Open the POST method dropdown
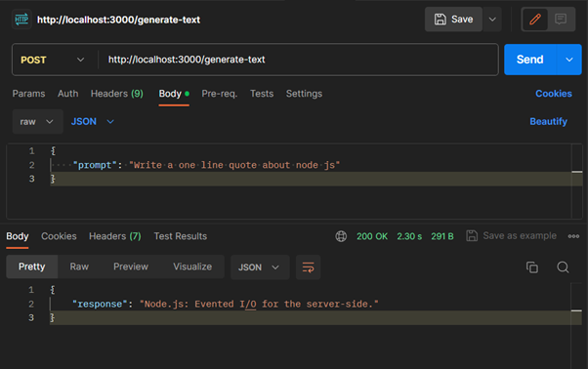 tap(53, 60)
